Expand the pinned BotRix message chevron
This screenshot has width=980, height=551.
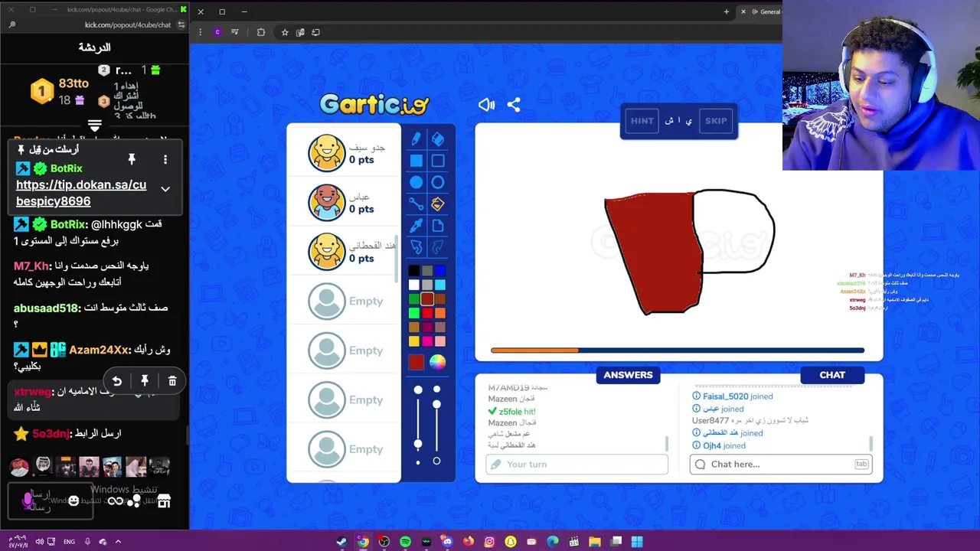(165, 189)
